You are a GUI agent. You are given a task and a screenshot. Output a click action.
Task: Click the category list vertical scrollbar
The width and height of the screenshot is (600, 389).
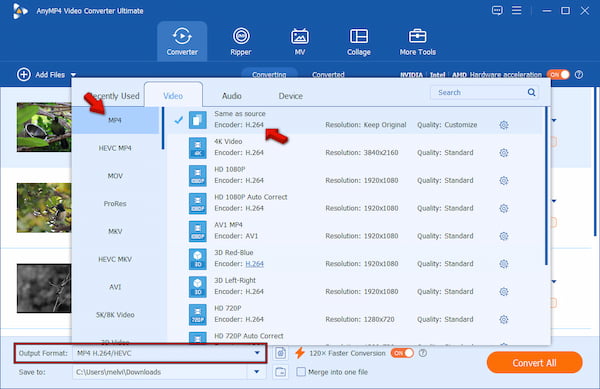(163, 128)
